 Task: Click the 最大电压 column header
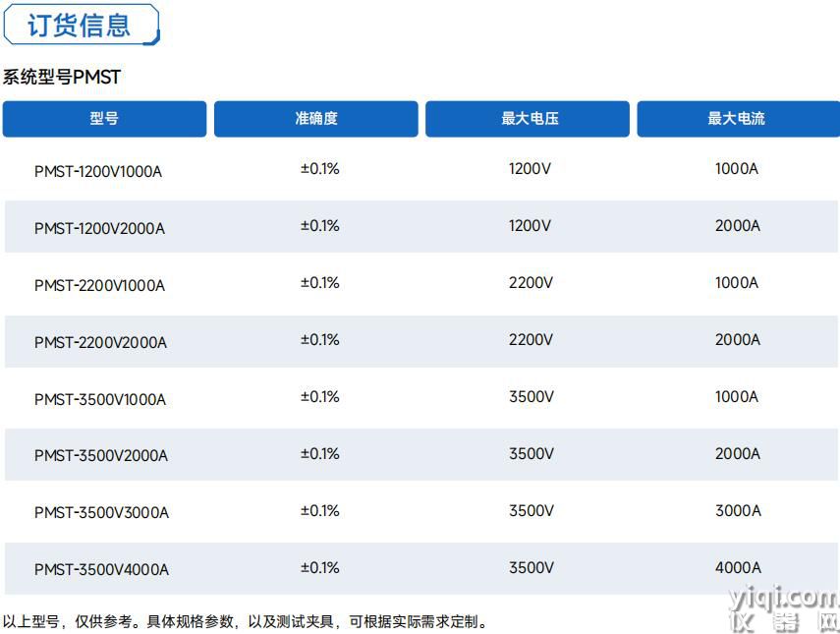click(x=528, y=118)
